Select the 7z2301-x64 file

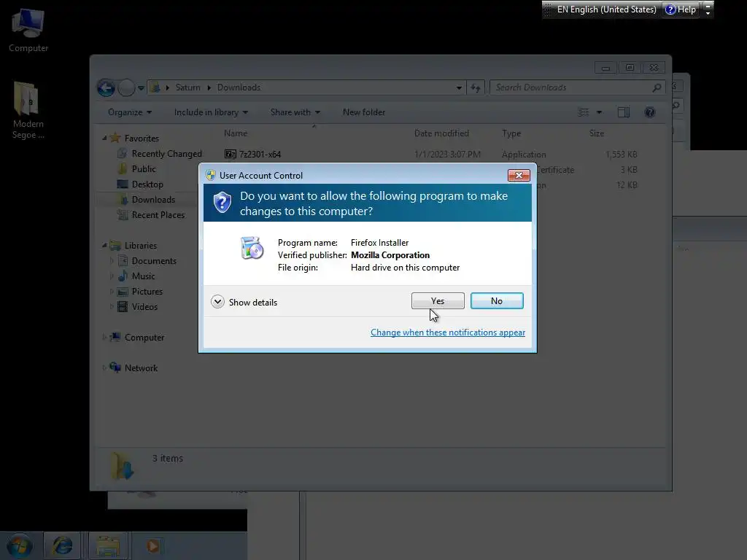[260, 155]
